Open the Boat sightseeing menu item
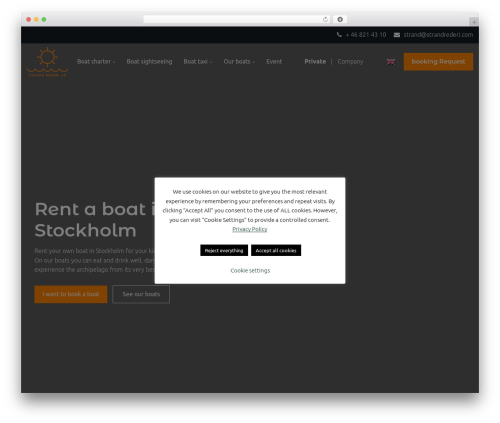Image resolution: width=500 pixels, height=423 pixels. tap(149, 62)
